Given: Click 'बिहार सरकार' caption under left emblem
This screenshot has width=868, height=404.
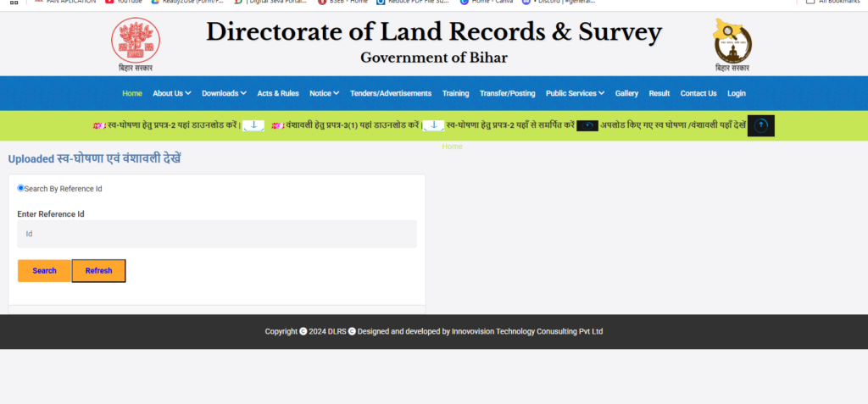Looking at the screenshot, I should (136, 68).
